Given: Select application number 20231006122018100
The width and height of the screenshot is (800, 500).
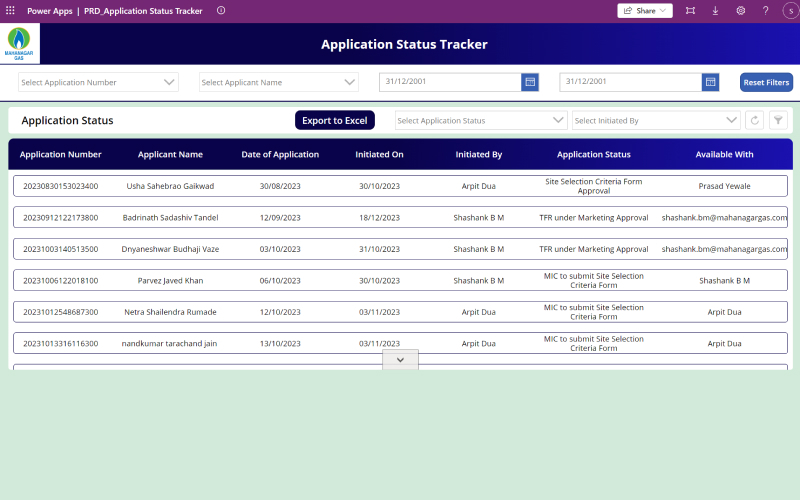Looking at the screenshot, I should click(61, 281).
